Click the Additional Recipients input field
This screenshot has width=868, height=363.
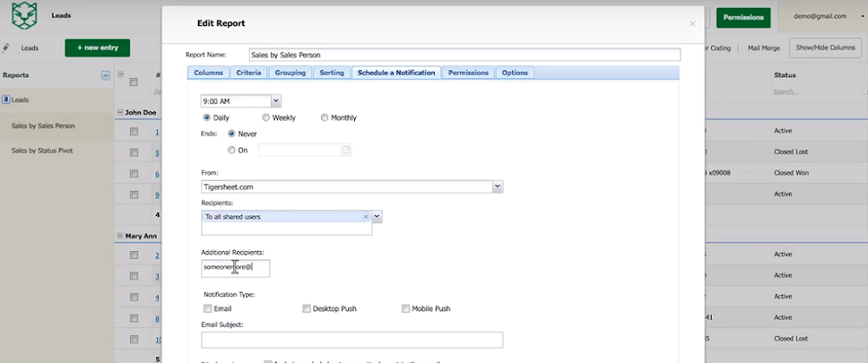point(236,268)
